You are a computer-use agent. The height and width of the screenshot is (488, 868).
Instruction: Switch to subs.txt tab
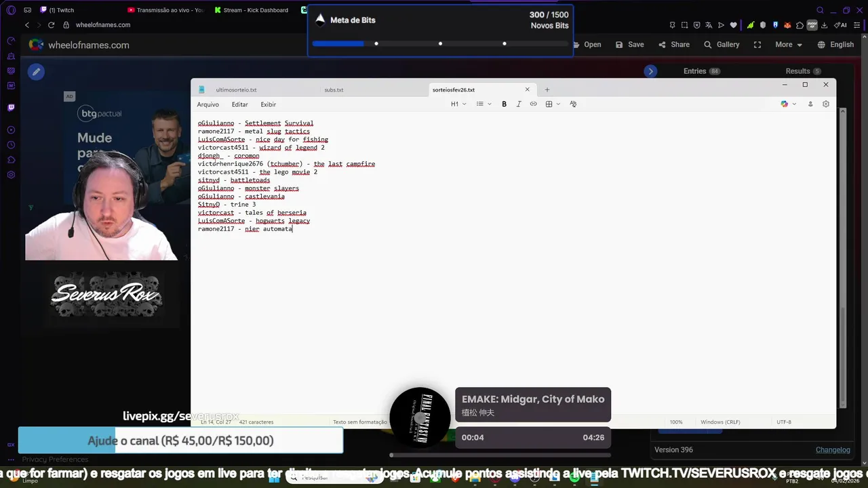click(334, 89)
